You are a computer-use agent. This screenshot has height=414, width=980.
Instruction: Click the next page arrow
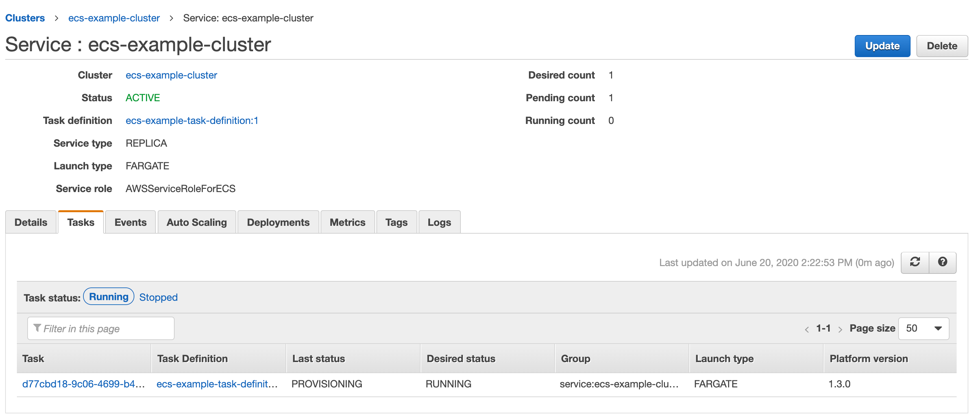840,330
